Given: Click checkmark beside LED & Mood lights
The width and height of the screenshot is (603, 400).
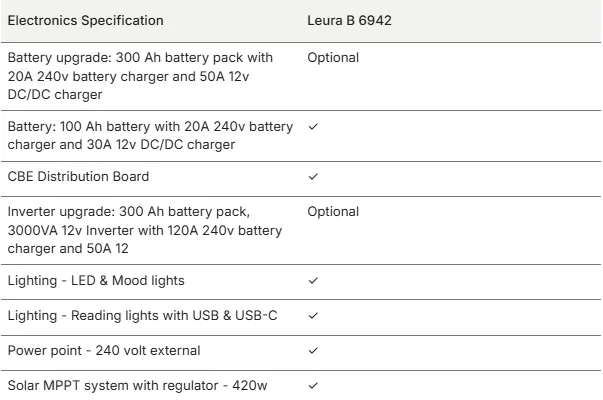Looking at the screenshot, I should coord(314,281).
